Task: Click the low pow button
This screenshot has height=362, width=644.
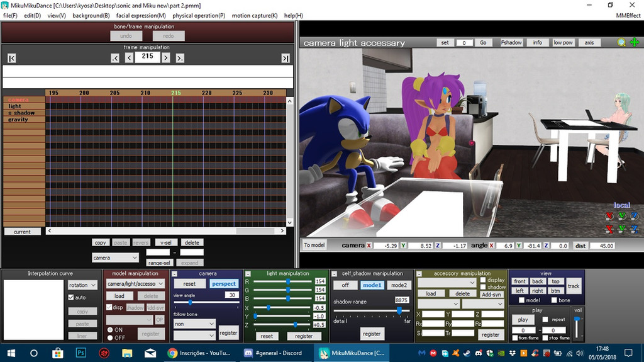Action: tap(563, 42)
